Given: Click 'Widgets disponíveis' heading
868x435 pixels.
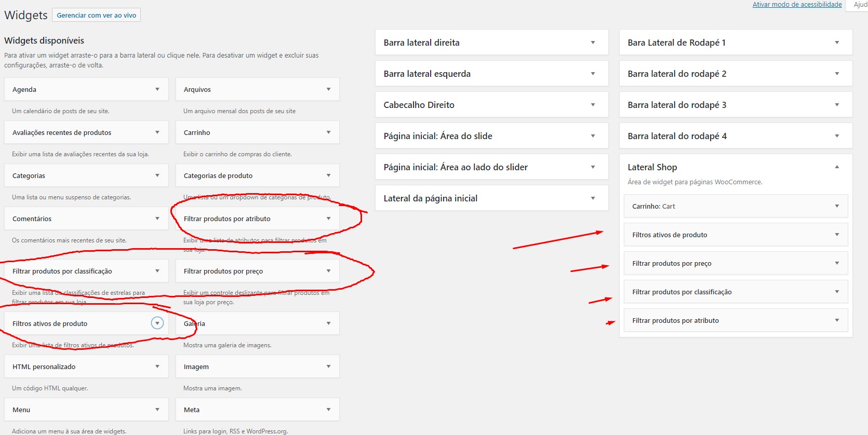Looking at the screenshot, I should pyautogui.click(x=44, y=40).
